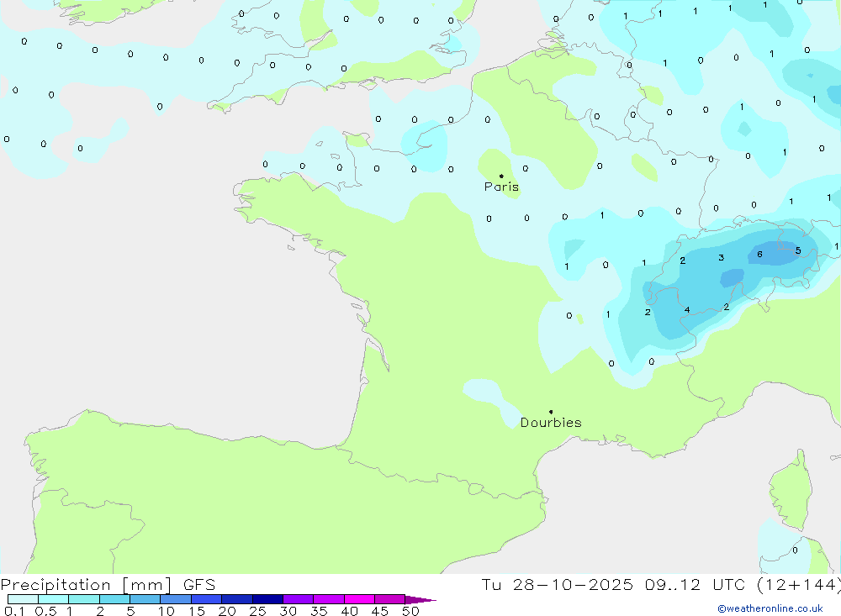Pick the 30–35 mm purple legend swatch
Viewport: 841px width, 616px height.
(x=299, y=599)
